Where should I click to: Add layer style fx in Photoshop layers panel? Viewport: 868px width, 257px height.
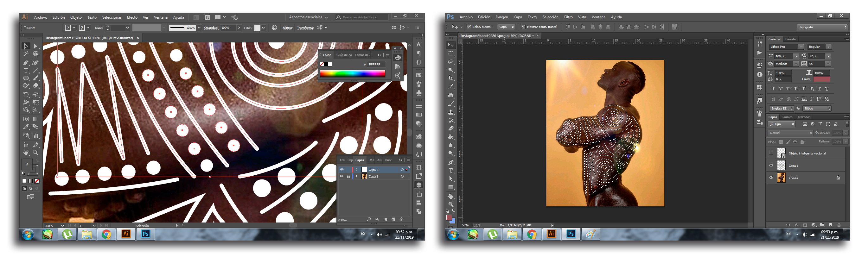[x=796, y=225]
